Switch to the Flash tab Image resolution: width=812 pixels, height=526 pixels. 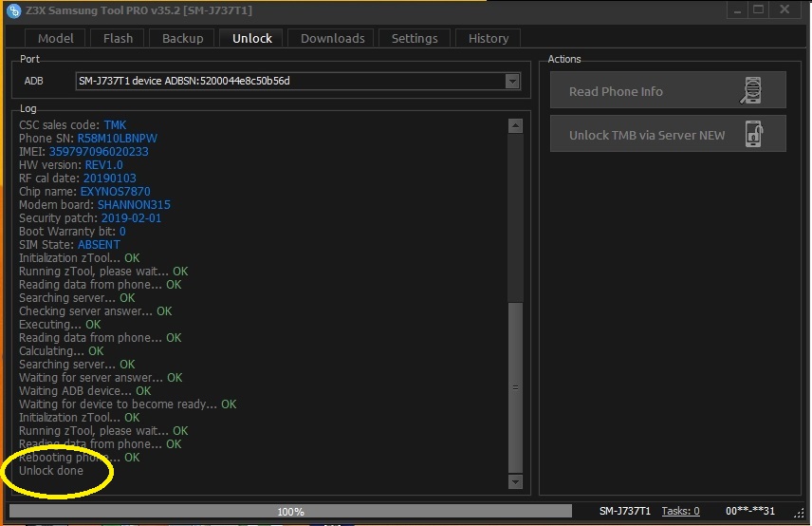point(118,38)
